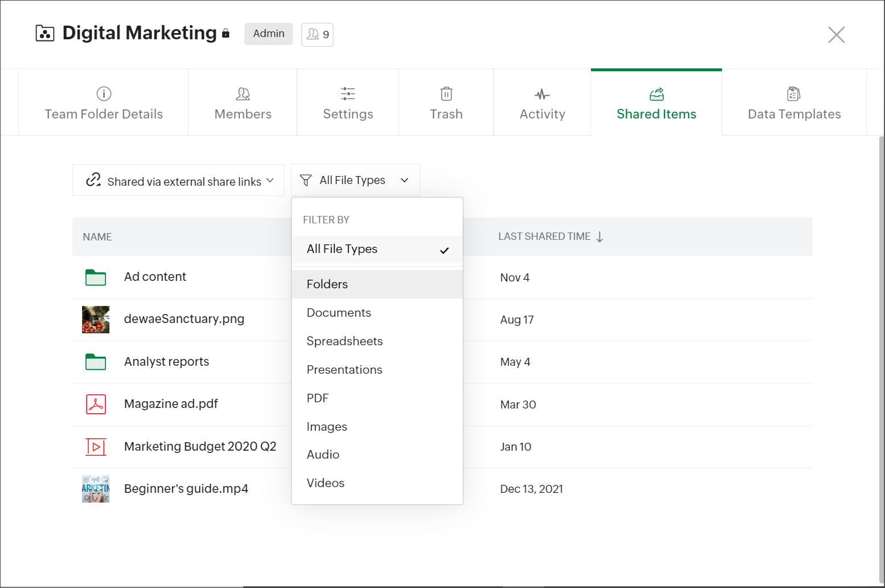Switch to the Activity tab
Viewport: 885px width, 588px height.
542,103
